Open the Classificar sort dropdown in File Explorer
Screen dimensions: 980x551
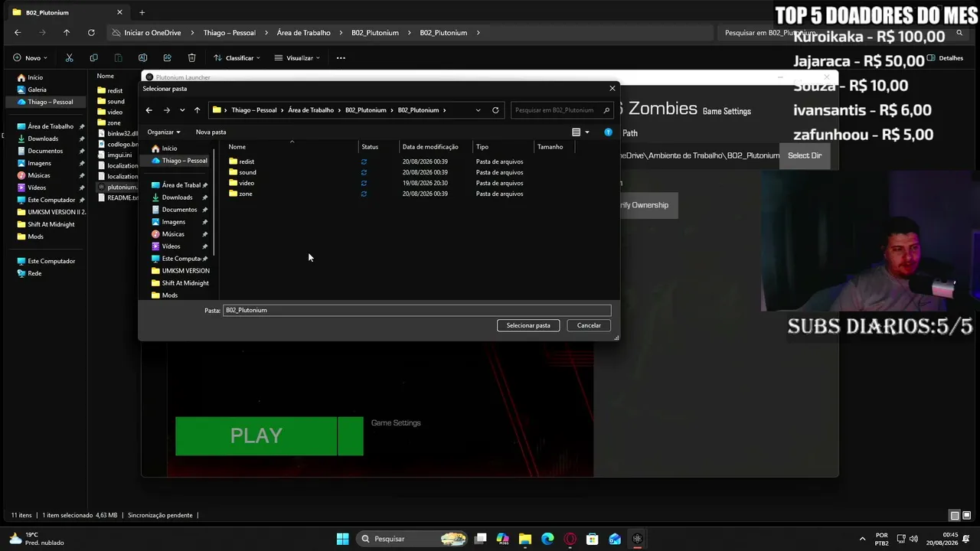pos(237,58)
